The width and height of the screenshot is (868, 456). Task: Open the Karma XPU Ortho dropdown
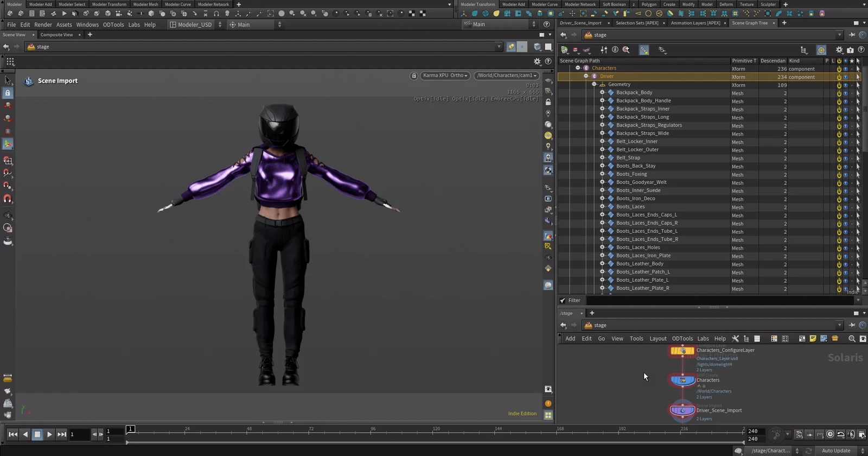click(x=445, y=75)
